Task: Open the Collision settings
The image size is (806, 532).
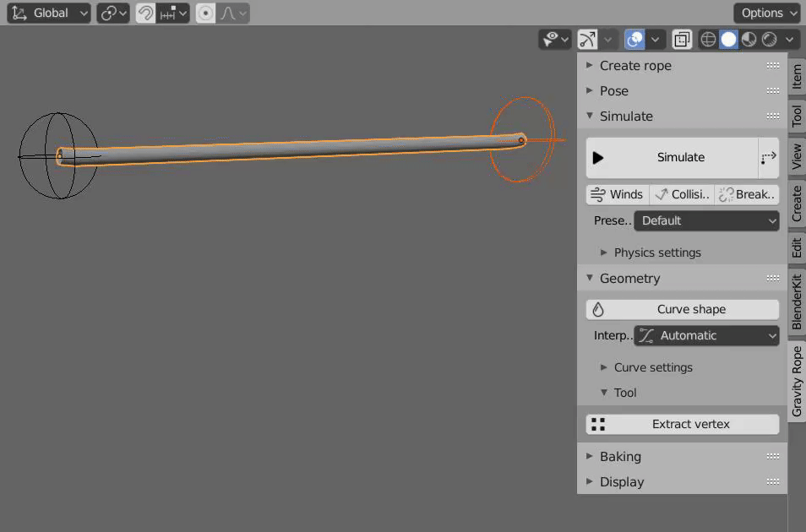Action: [682, 195]
